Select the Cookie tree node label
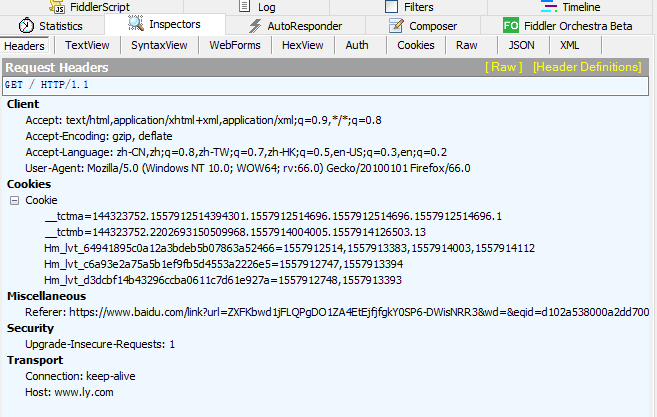Viewport: 657px width, 417px height. pyautogui.click(x=41, y=200)
